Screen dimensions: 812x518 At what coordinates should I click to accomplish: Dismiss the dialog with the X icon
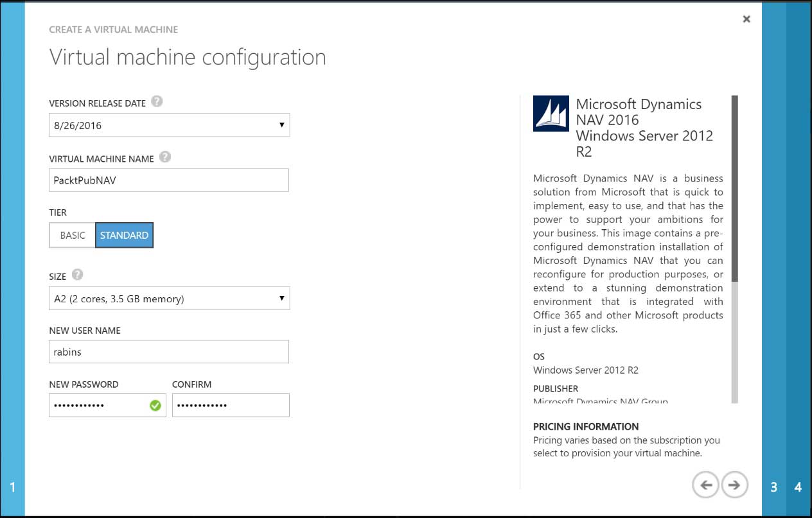tap(746, 19)
